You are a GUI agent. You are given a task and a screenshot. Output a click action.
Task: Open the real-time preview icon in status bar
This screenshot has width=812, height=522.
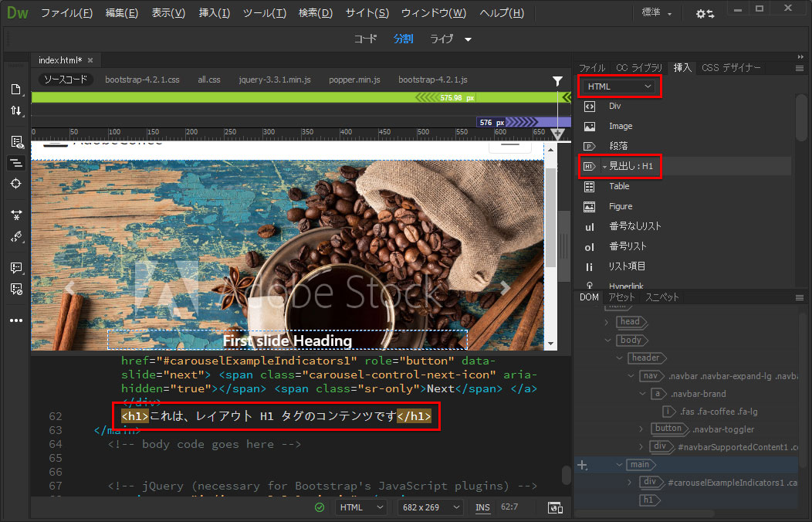tap(554, 507)
